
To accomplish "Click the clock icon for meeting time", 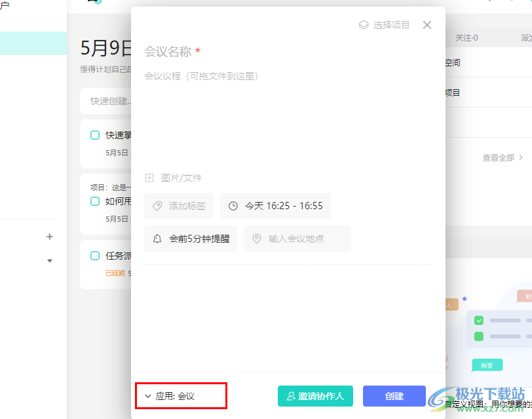I will 233,206.
